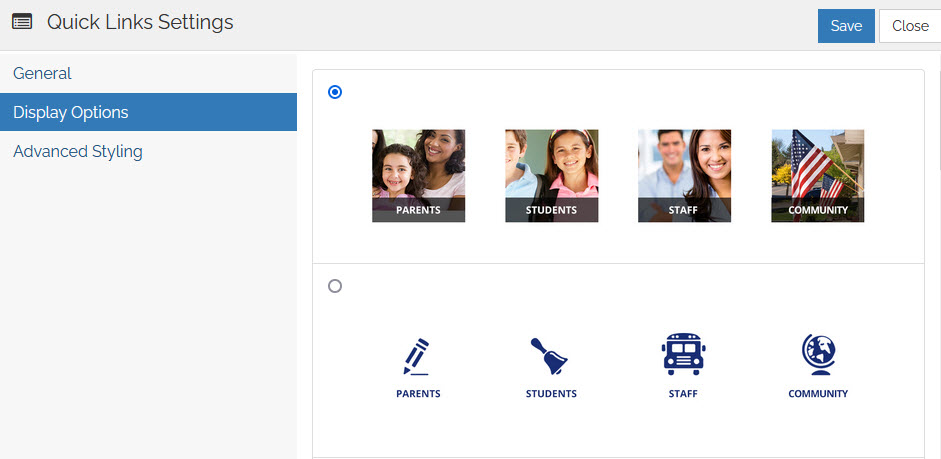Switch to Display Options tab

[x=71, y=112]
